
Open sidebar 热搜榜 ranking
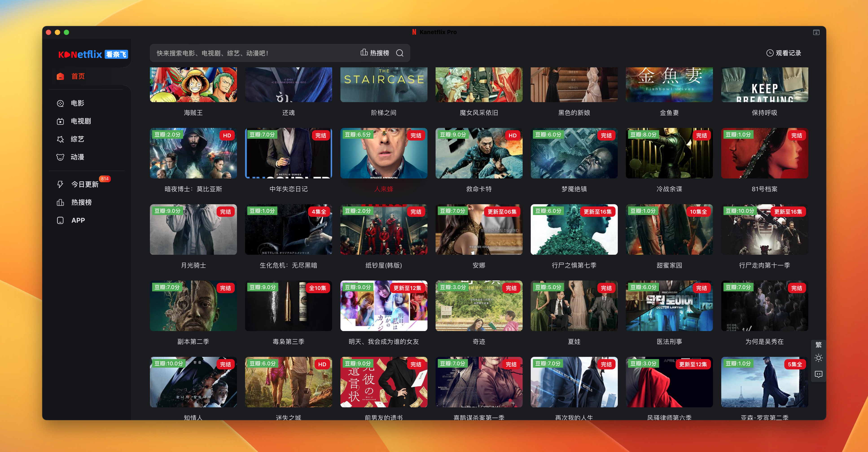point(81,202)
